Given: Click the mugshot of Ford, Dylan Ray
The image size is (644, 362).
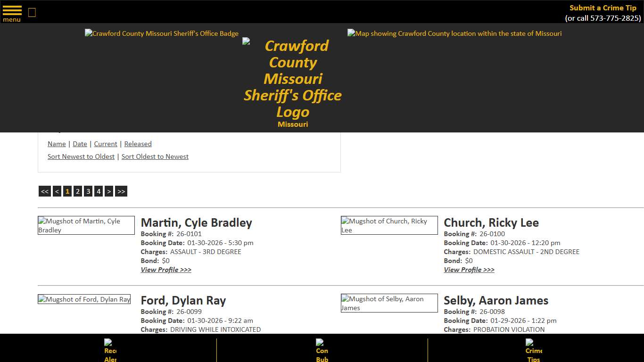Looking at the screenshot, I should 84,299.
